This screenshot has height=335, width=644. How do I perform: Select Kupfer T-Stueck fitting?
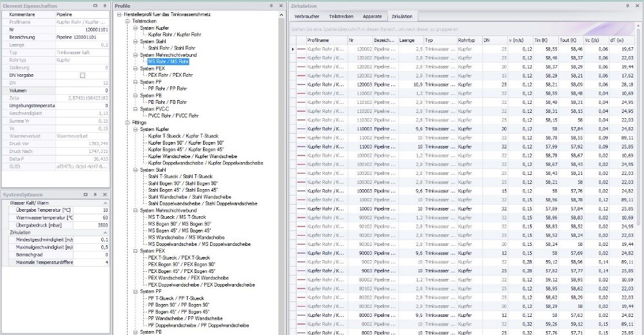[x=183, y=136]
